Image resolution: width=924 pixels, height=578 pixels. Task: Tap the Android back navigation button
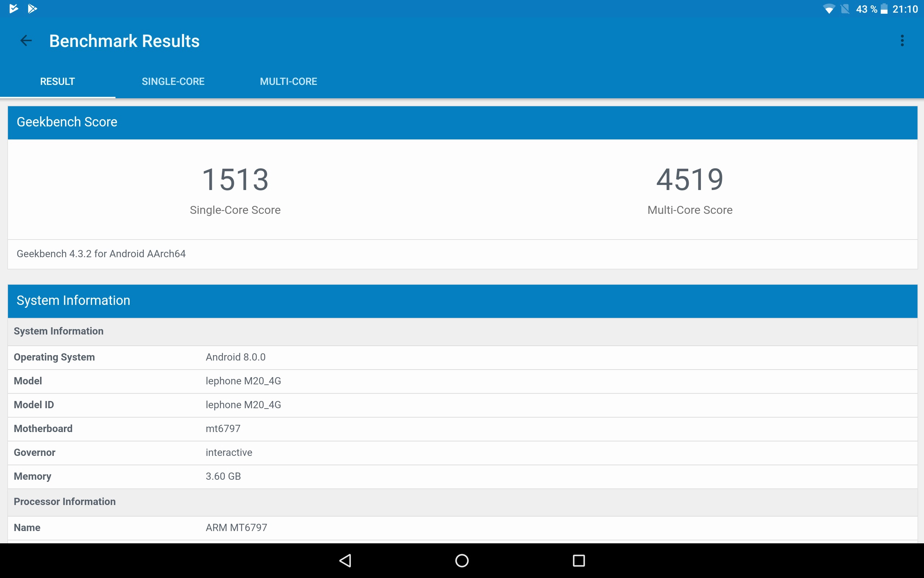pos(345,560)
